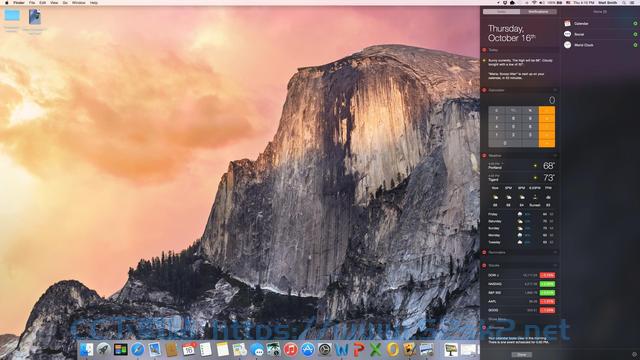The height and width of the screenshot is (360, 640).
Task: Click the user name Matt Smith in menu bar
Action: pyautogui.click(x=608, y=2)
